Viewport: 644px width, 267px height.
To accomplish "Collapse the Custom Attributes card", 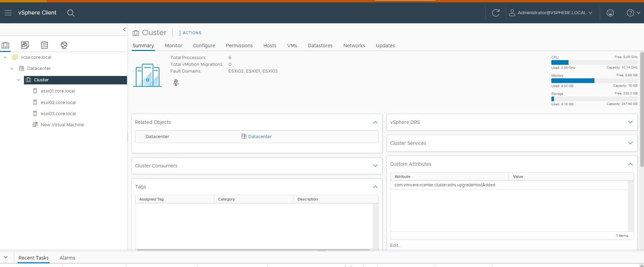I will tap(631, 164).
